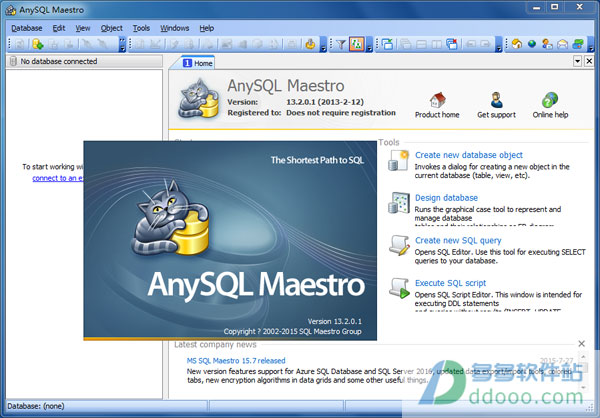Screen dimensions: 600x418
Task: Click the Cascade windows toolbar icon
Action: tap(405, 44)
